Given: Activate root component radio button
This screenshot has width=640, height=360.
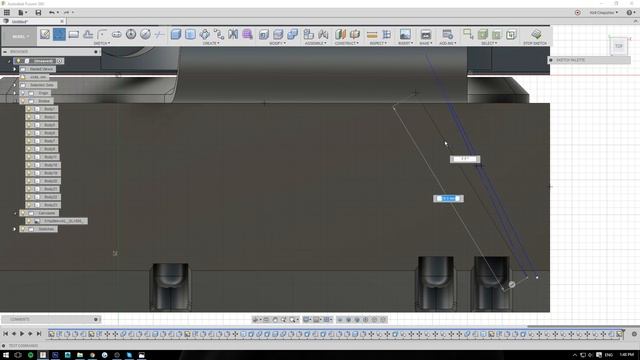Looking at the screenshot, I should (60, 61).
